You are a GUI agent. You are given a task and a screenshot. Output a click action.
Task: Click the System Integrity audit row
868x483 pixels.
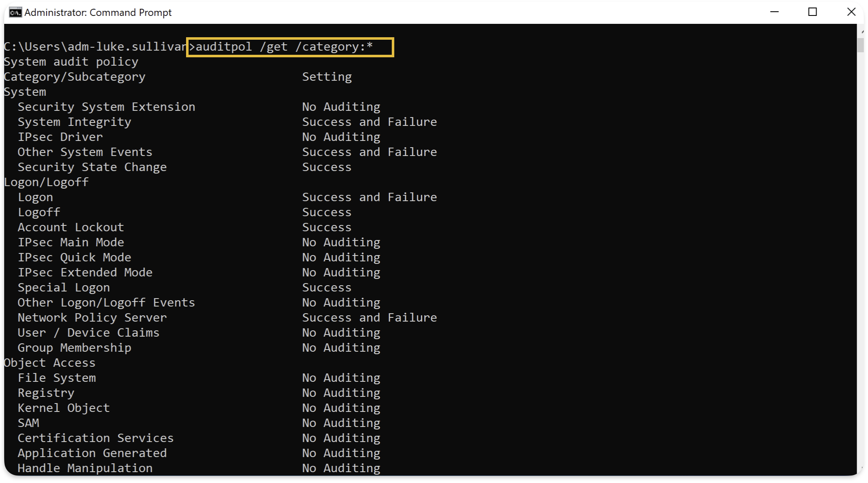(74, 122)
